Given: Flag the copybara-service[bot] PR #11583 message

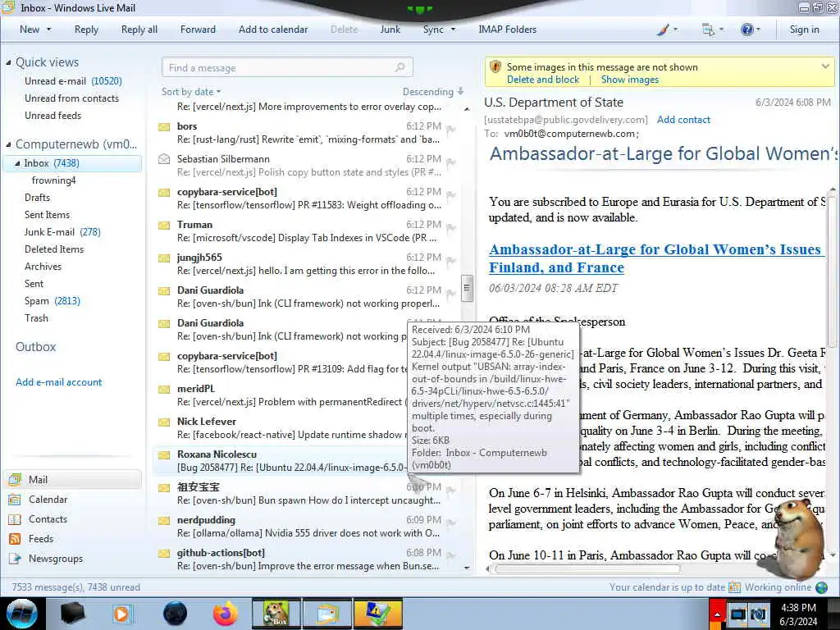Looking at the screenshot, I should (x=452, y=194).
